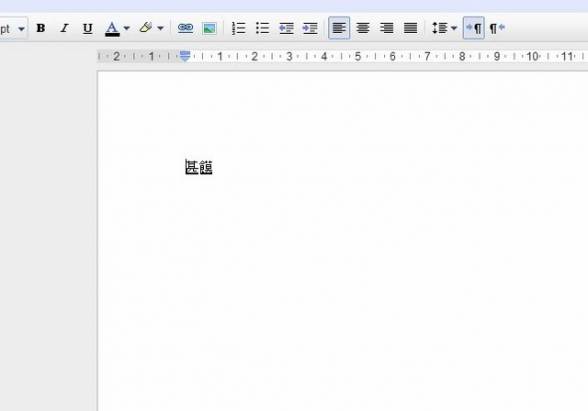Open the line spacing dropdown
Screen dimensions: 588x411
pos(444,28)
